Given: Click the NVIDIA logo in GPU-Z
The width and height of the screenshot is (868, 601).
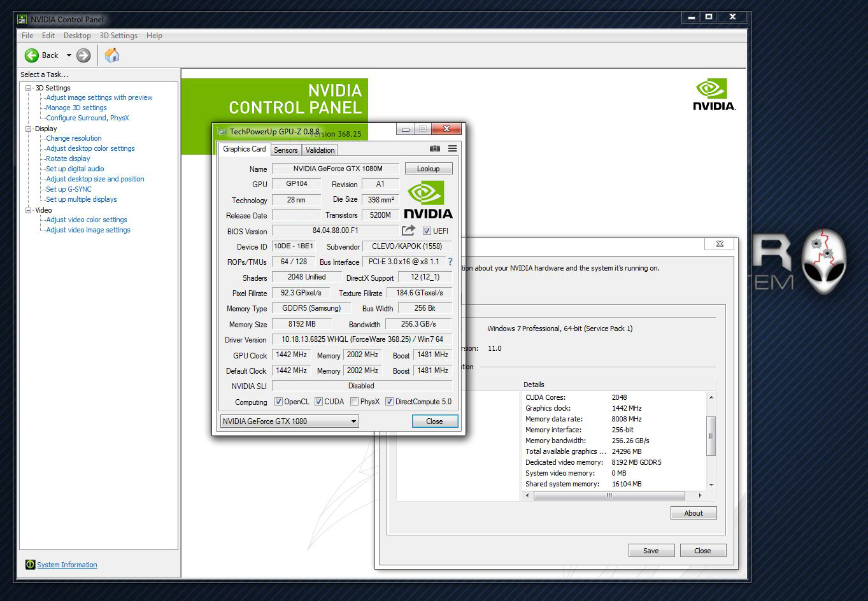Looking at the screenshot, I should [428, 200].
